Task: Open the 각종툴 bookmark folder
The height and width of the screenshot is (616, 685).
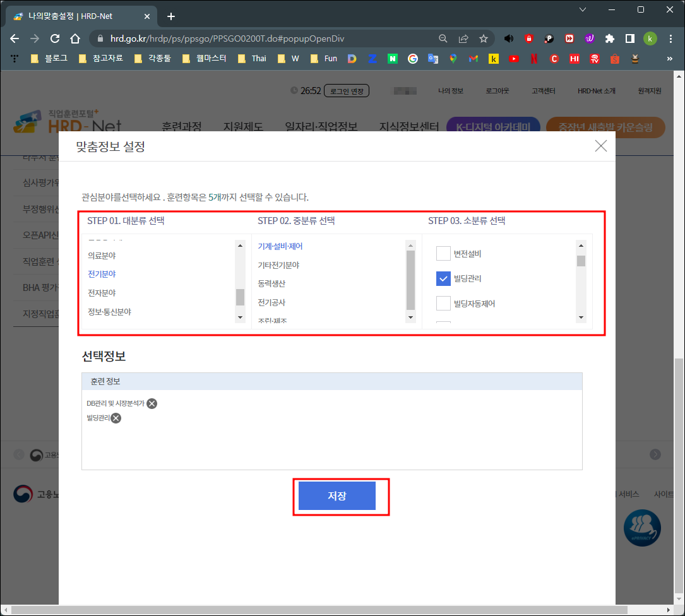Action: click(152, 59)
